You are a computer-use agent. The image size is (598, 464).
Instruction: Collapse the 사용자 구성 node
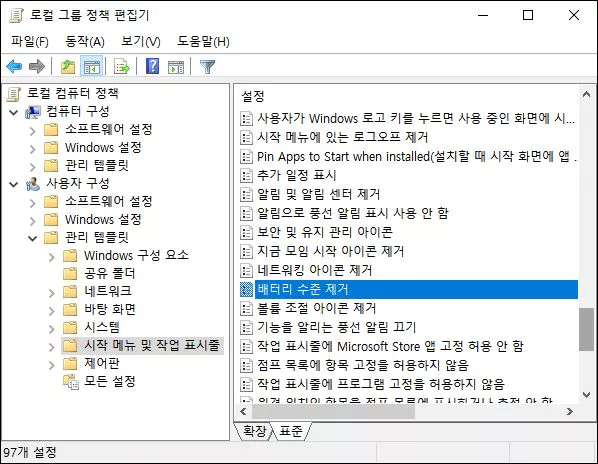click(14, 185)
